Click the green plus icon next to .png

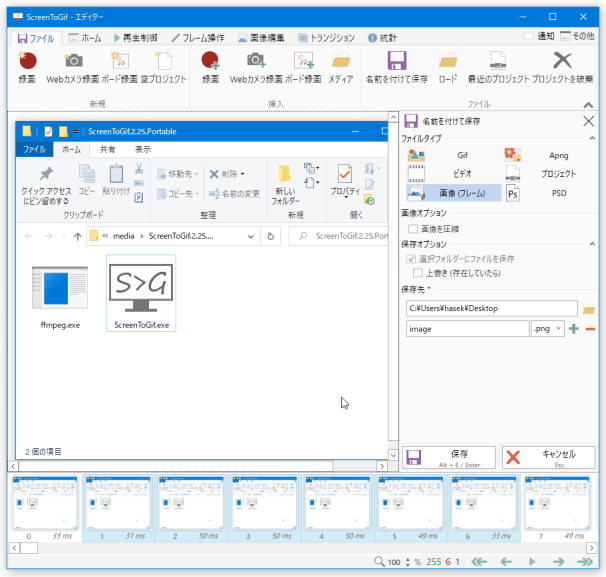[574, 328]
